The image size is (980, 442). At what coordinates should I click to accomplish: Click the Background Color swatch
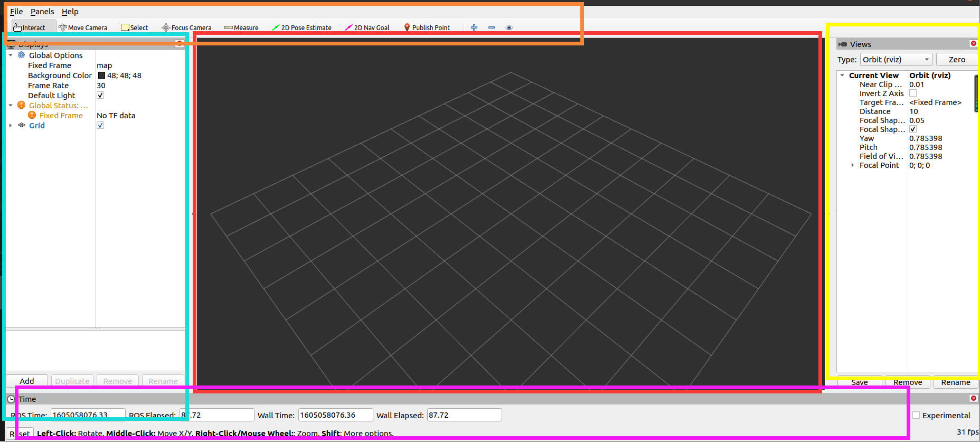click(x=101, y=76)
